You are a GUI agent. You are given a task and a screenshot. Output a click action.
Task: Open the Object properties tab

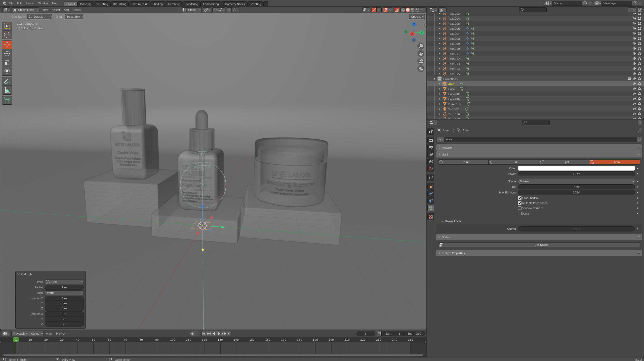[x=431, y=187]
